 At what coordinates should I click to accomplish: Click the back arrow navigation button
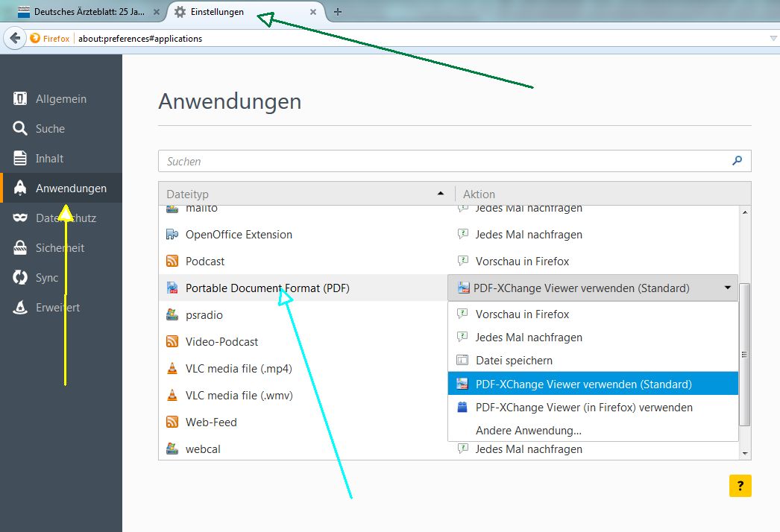click(x=15, y=38)
